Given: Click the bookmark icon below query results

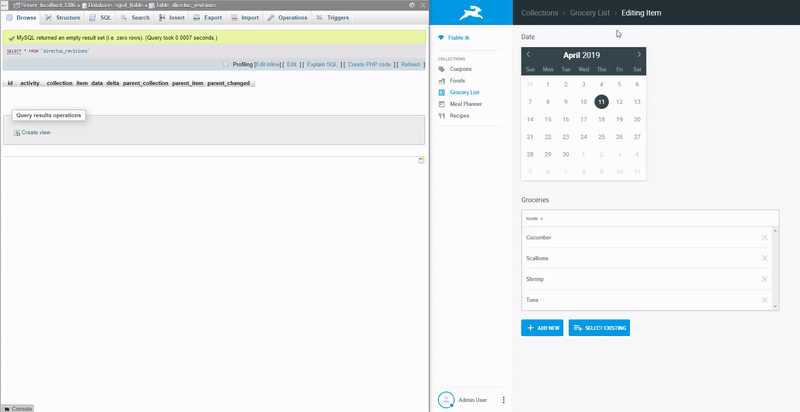Looking at the screenshot, I should tap(421, 160).
